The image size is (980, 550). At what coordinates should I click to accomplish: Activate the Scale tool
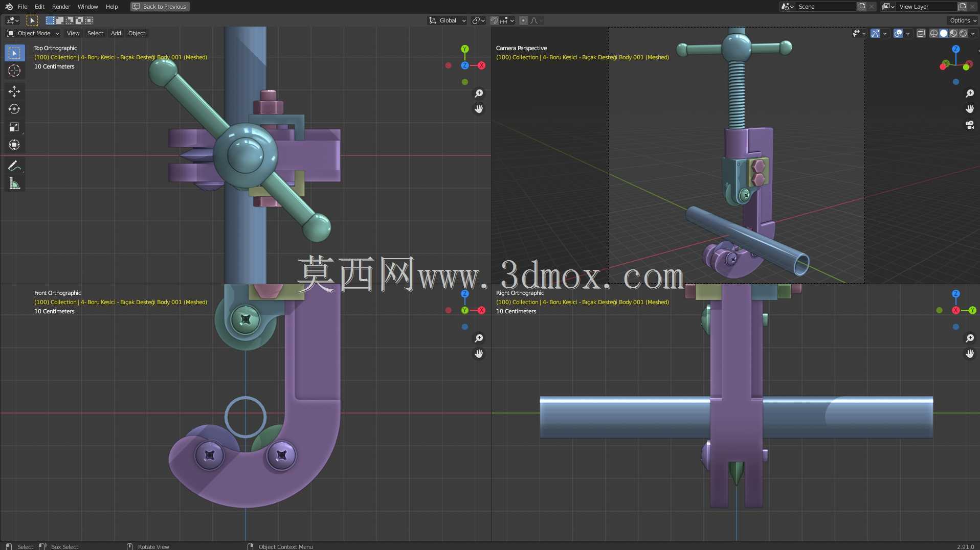point(14,127)
